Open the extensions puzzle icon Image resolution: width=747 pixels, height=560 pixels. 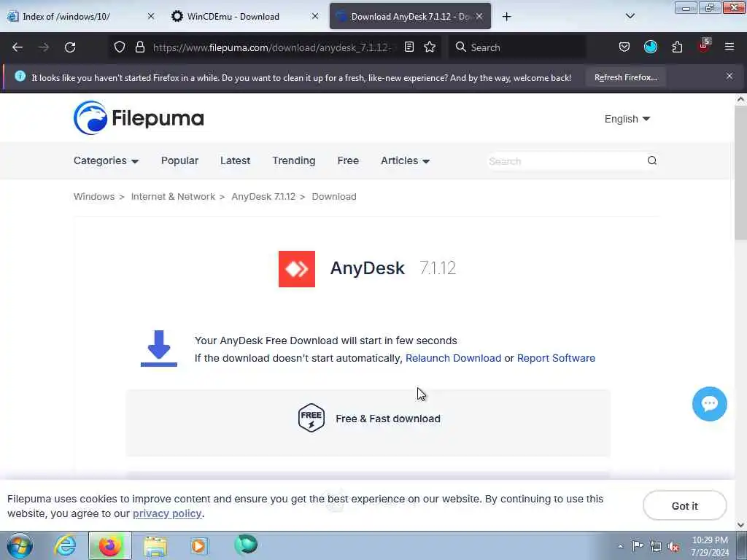click(677, 47)
